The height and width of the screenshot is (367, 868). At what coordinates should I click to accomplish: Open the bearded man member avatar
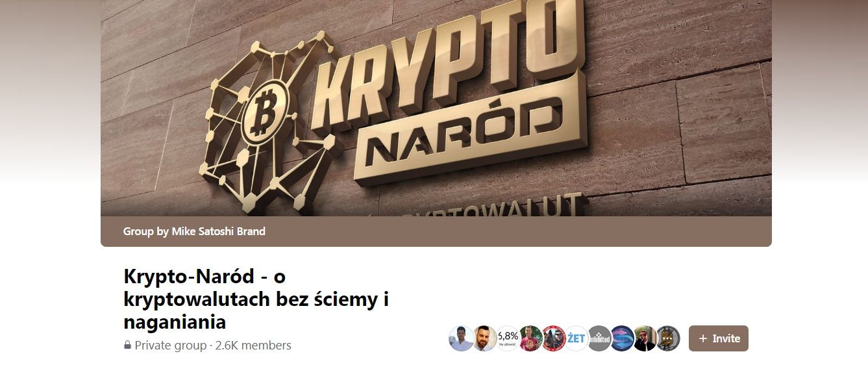click(484, 338)
